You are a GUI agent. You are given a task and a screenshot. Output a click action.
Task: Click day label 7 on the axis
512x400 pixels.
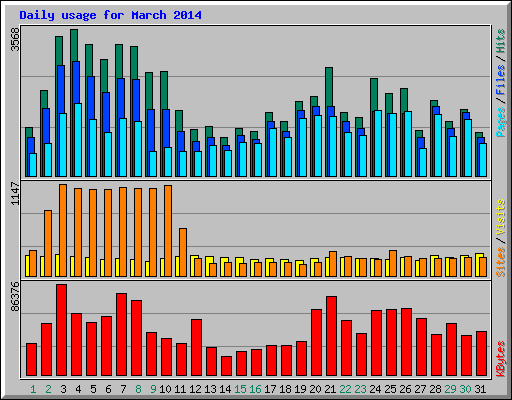(123, 389)
